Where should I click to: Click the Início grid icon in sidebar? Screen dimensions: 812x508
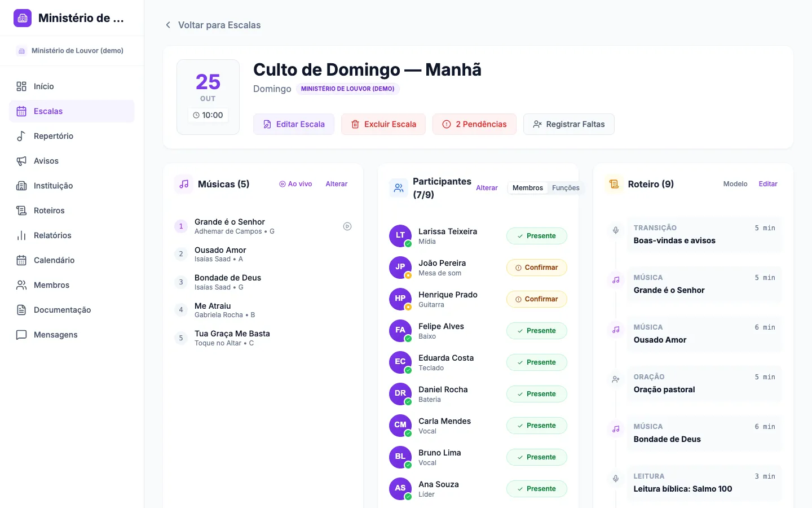pyautogui.click(x=21, y=86)
